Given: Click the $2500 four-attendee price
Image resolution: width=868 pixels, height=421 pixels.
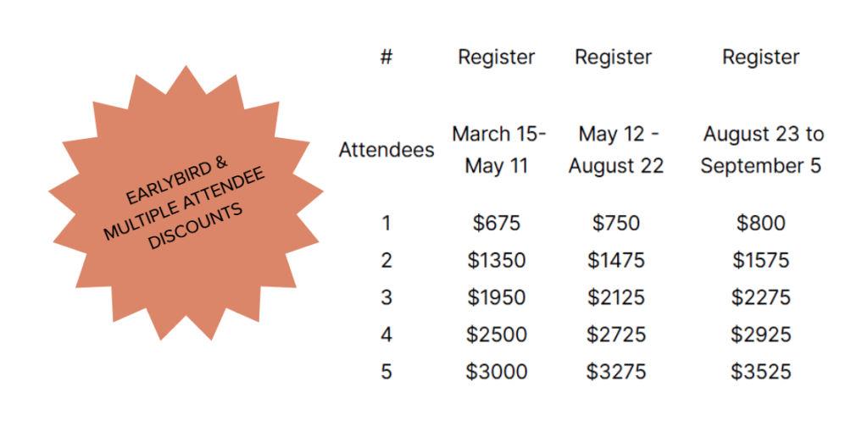Looking at the screenshot, I should (x=497, y=334).
